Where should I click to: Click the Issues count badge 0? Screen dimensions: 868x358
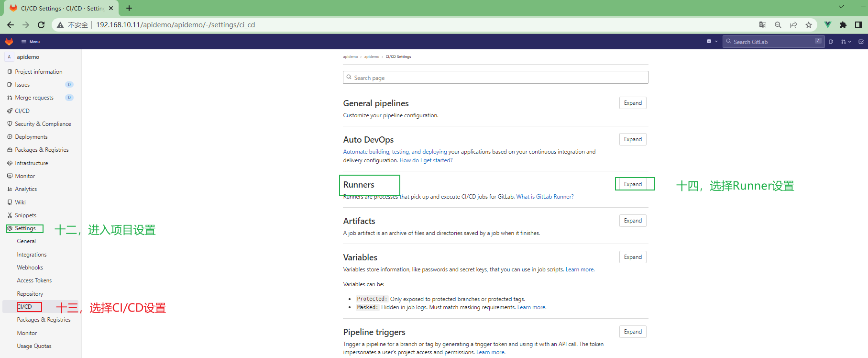pos(69,85)
